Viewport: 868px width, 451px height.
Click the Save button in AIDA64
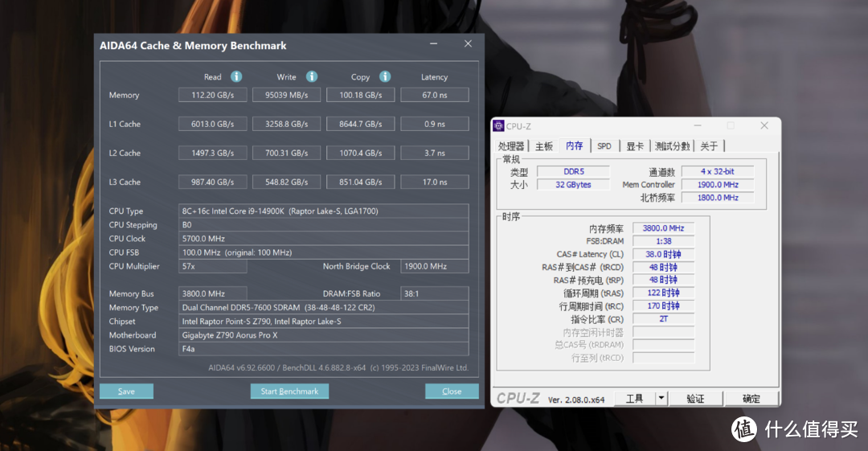coord(126,392)
